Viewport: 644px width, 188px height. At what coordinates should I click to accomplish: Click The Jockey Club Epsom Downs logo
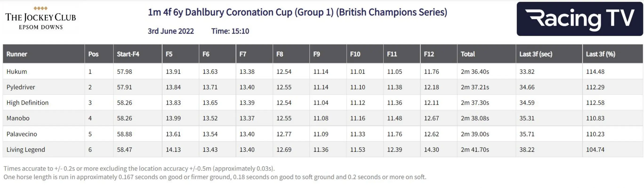pyautogui.click(x=40, y=19)
